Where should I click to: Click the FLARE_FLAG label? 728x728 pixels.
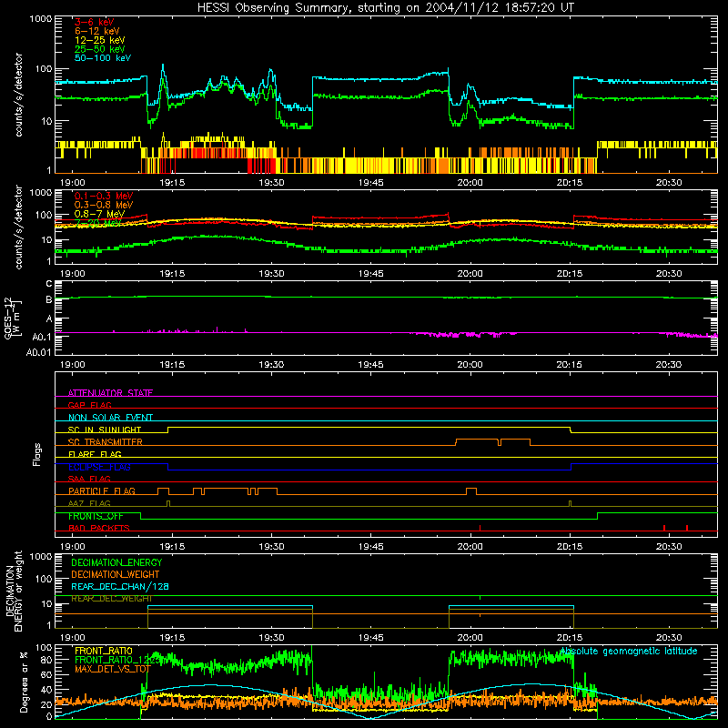(x=95, y=454)
